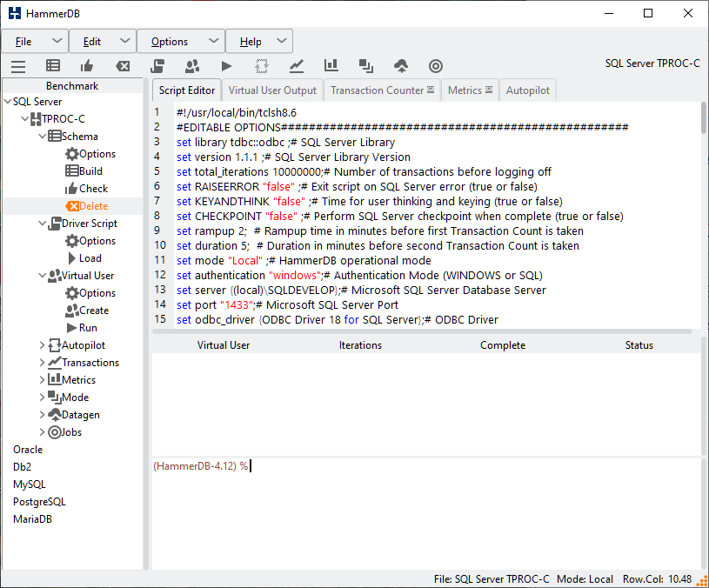
Task: Open Driver Script Options in tree
Action: pos(90,241)
